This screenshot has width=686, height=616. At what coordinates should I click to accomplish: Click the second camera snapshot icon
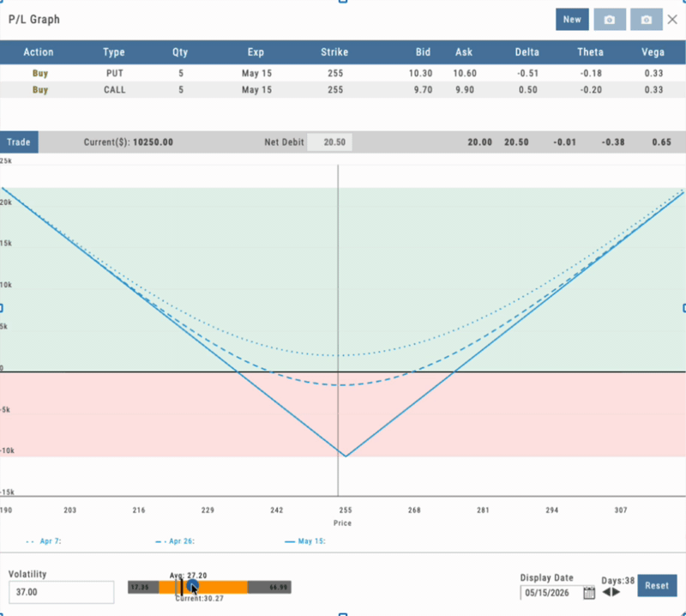point(646,19)
